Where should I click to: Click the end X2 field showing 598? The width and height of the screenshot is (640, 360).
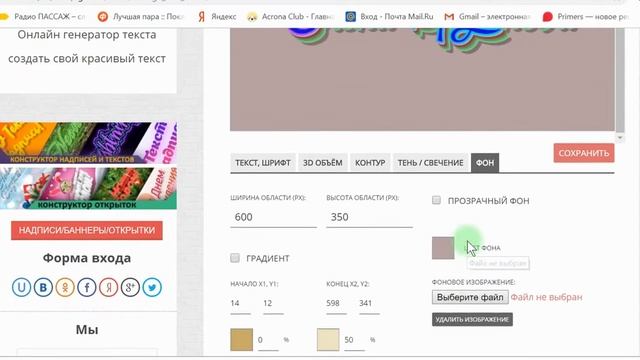336,304
